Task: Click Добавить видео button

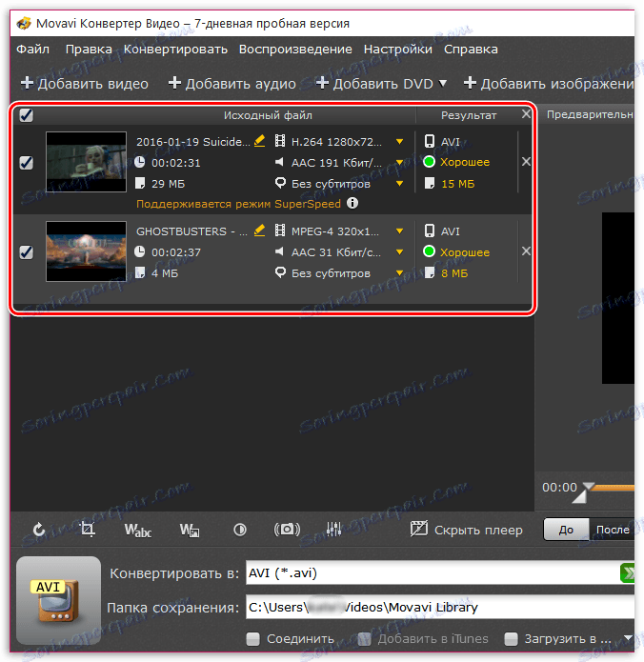Action: (85, 83)
